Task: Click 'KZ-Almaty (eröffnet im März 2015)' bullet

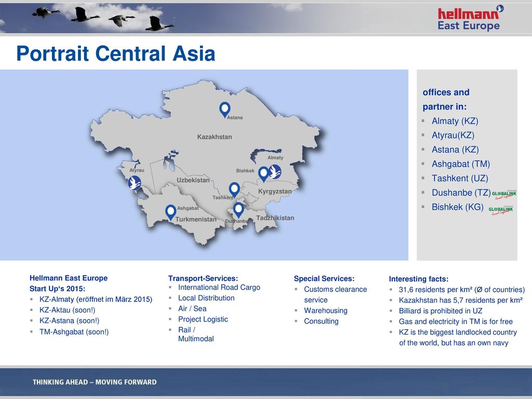Action: tap(96, 299)
